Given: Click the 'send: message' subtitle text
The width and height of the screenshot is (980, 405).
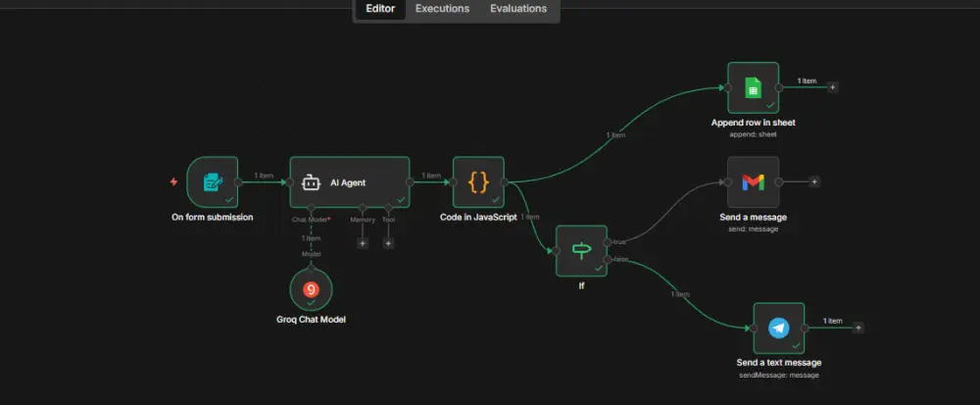Looking at the screenshot, I should tap(753, 229).
